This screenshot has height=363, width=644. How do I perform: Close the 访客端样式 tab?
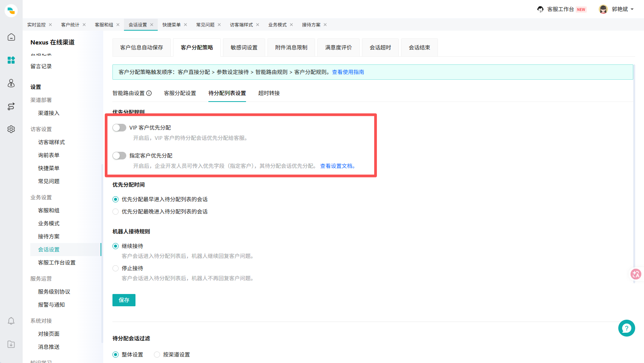[x=258, y=25]
